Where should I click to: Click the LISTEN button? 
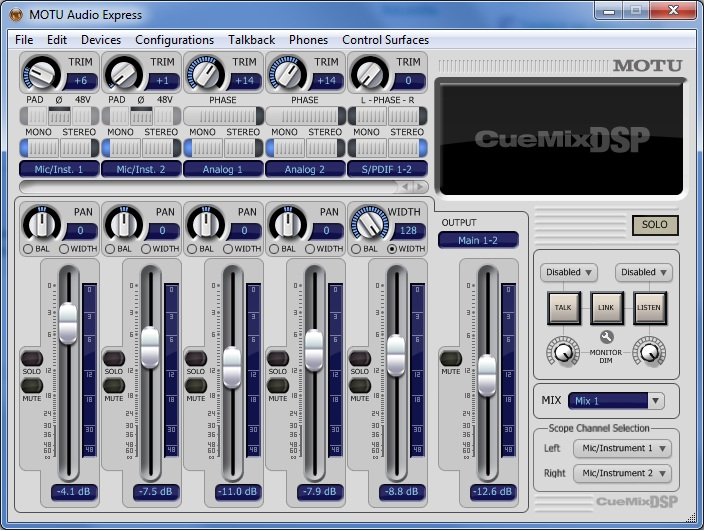point(649,308)
